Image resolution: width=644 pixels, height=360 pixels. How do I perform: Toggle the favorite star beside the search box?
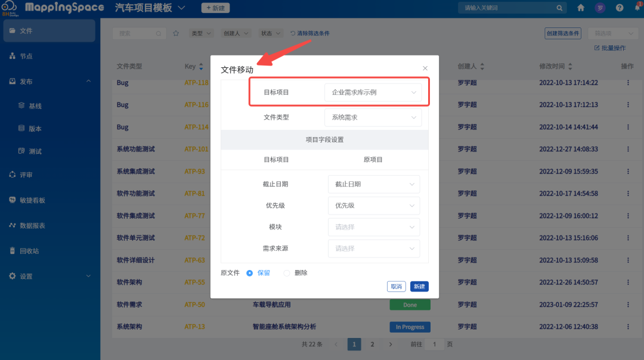pyautogui.click(x=175, y=33)
